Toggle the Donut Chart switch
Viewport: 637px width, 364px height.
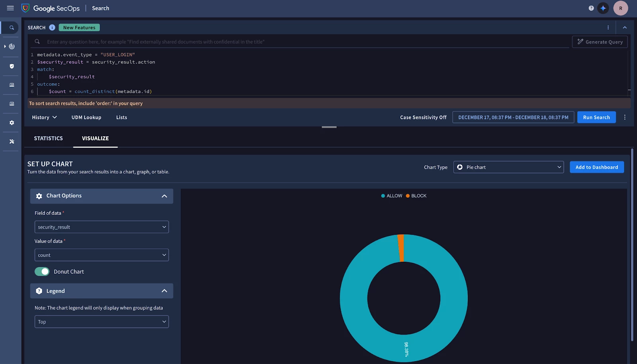pos(42,272)
